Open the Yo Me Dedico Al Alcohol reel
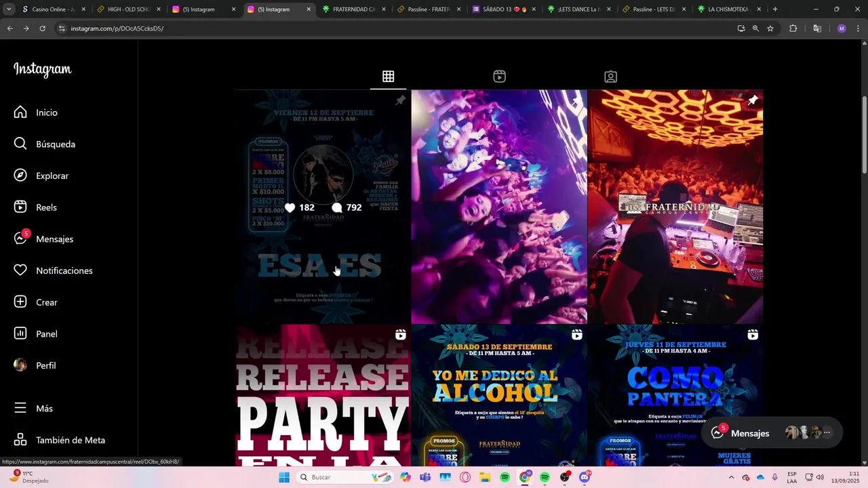 click(499, 395)
